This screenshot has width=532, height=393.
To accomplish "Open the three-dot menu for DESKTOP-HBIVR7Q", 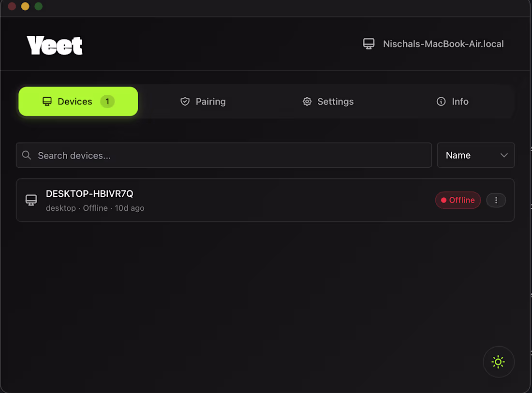I will pos(496,200).
